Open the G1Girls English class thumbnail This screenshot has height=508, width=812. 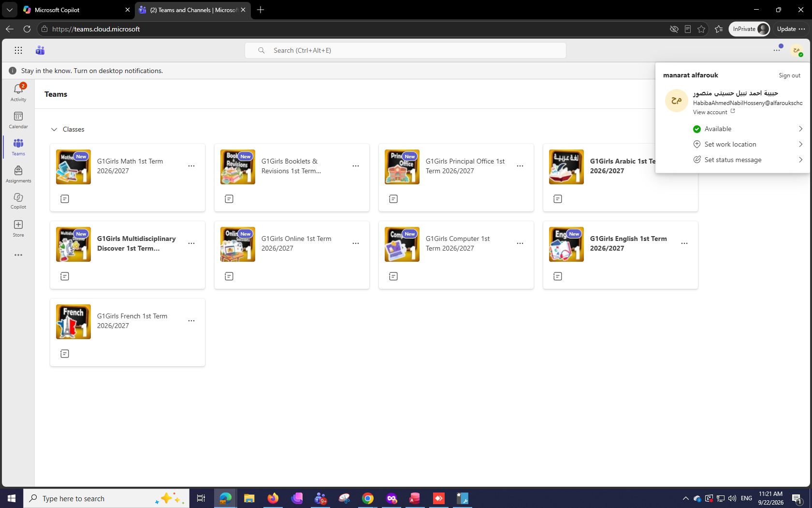[x=566, y=244]
